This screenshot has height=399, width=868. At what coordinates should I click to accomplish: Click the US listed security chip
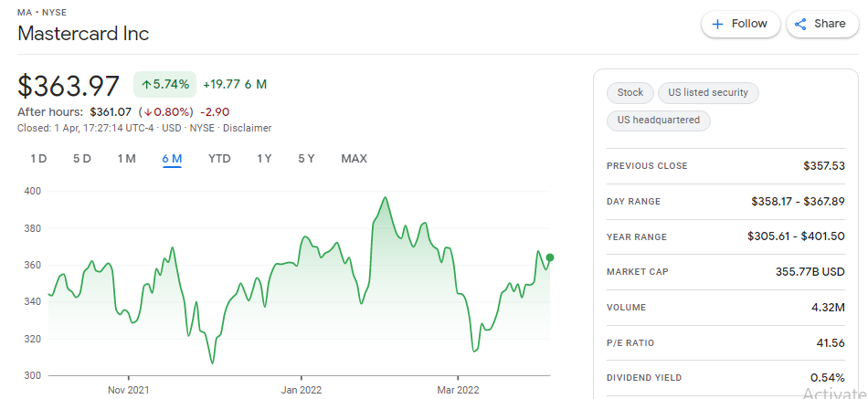[x=708, y=92]
